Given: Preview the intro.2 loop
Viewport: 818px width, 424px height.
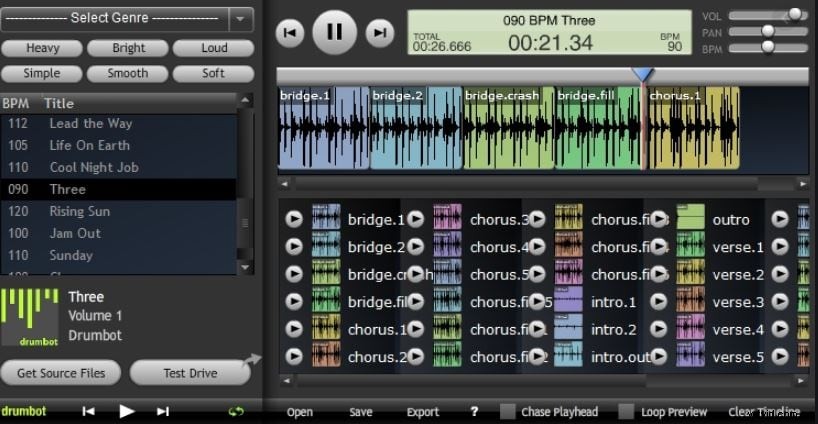Looking at the screenshot, I should tap(537, 329).
